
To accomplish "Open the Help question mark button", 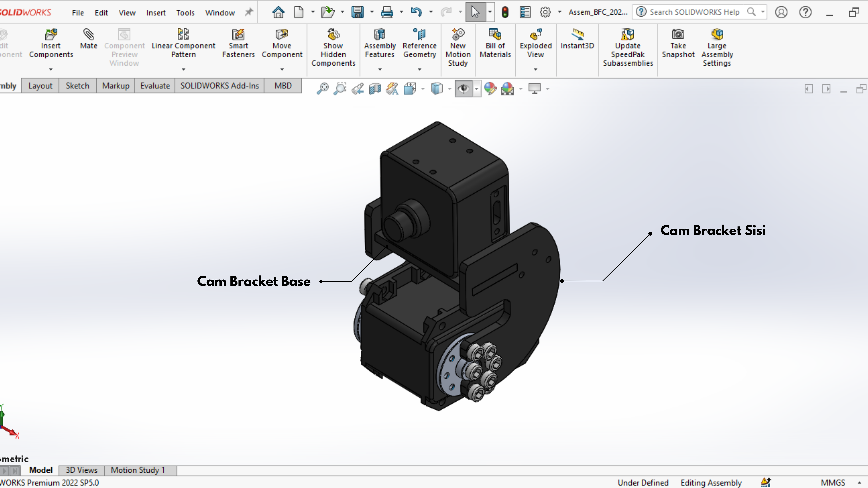I will tap(805, 12).
